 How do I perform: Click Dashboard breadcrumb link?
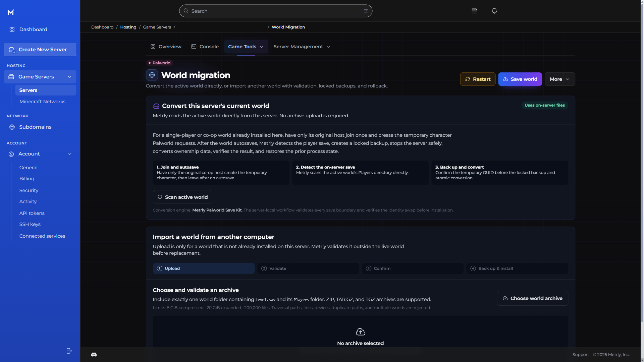[102, 27]
